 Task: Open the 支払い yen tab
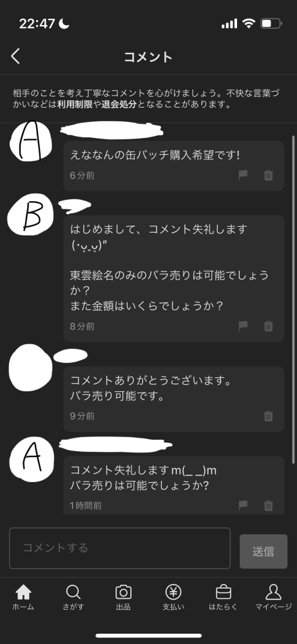click(x=173, y=598)
